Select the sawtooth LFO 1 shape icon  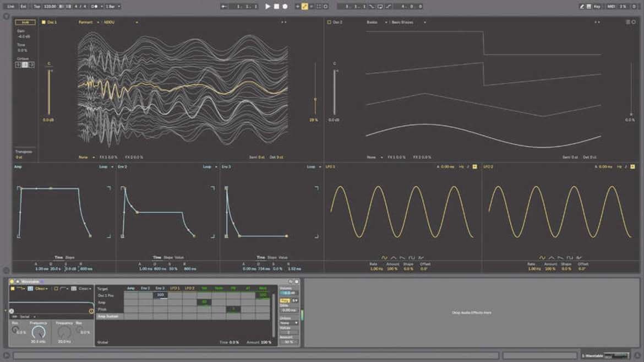[x=402, y=258]
